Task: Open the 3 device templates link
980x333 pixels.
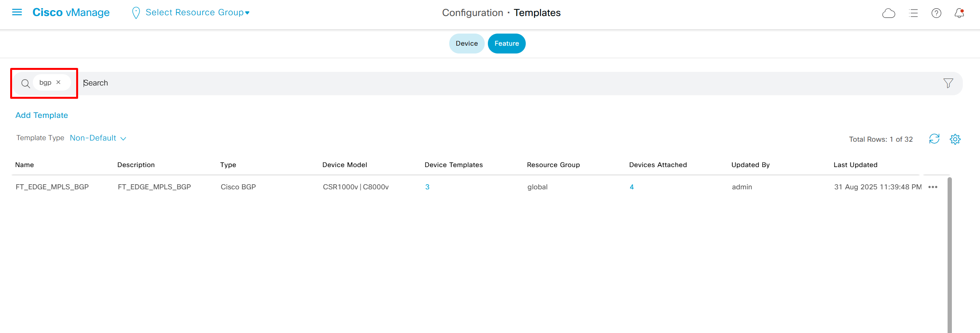Action: (427, 187)
